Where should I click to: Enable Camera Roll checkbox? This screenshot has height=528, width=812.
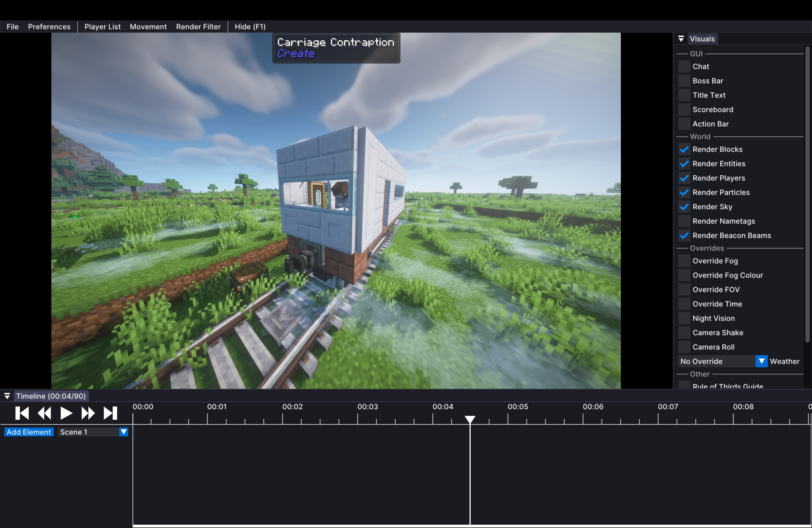click(x=684, y=347)
